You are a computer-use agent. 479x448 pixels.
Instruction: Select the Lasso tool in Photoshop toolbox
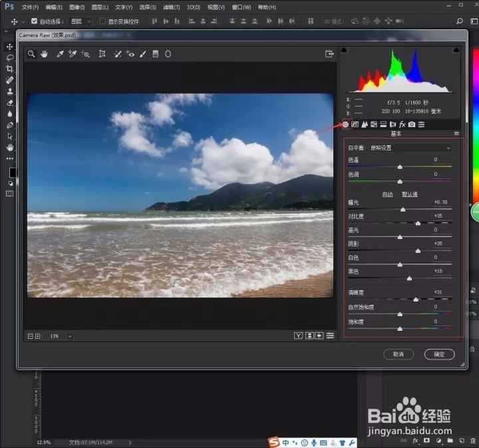[x=10, y=58]
